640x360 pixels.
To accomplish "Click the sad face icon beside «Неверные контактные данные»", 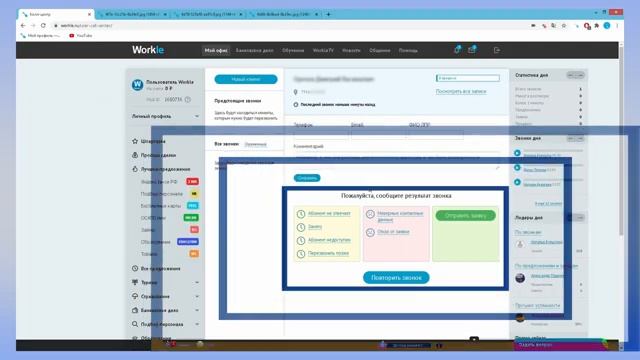I will coord(370,214).
